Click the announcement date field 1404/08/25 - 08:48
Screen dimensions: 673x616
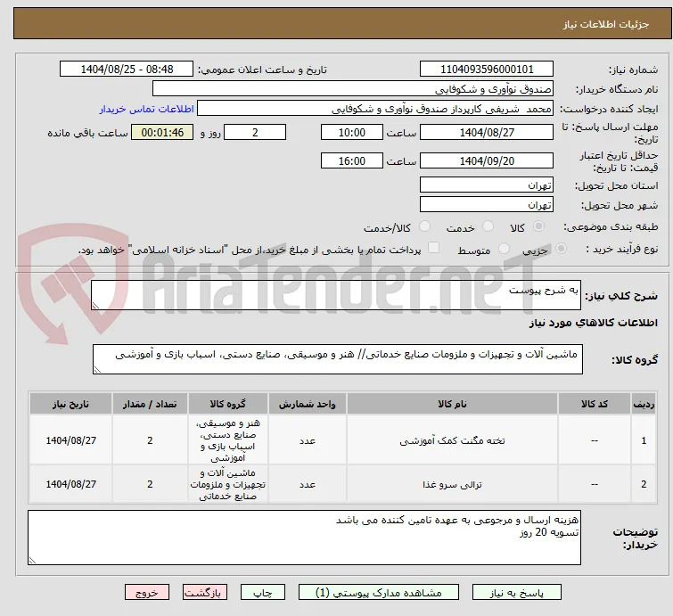[x=127, y=70]
